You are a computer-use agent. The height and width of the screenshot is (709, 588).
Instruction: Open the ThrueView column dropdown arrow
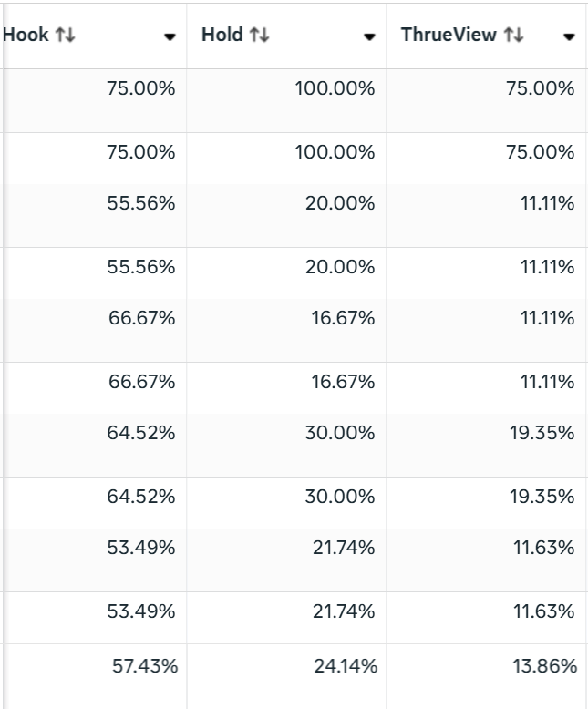pyautogui.click(x=569, y=37)
